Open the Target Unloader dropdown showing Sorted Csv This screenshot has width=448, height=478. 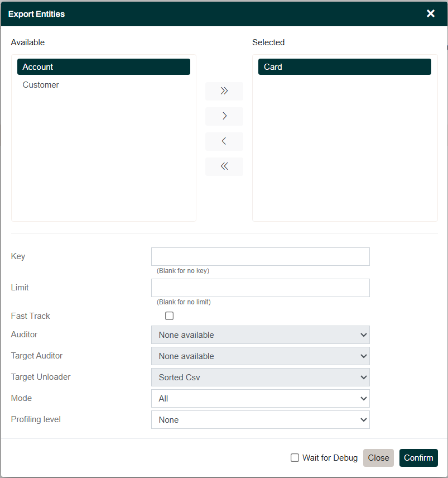click(x=260, y=377)
